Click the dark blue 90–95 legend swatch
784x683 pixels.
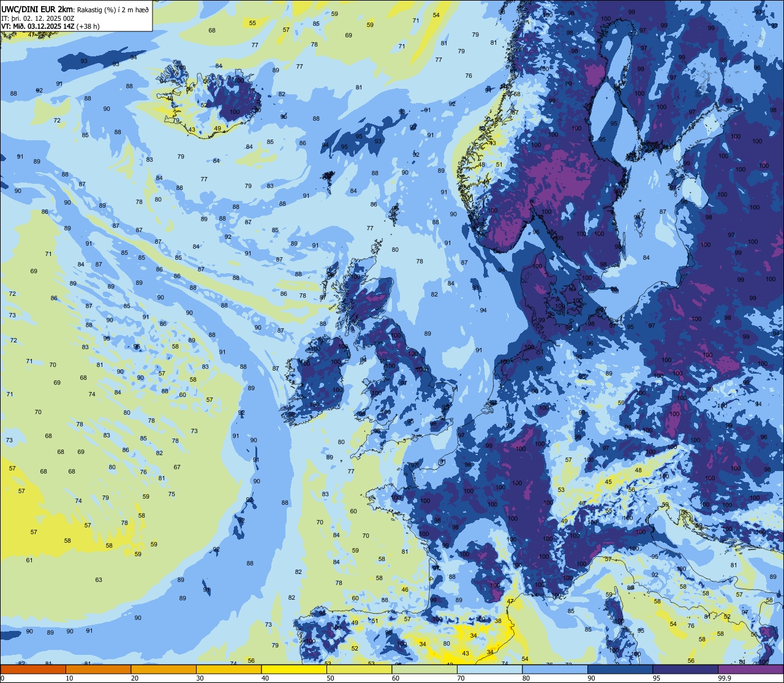620,669
